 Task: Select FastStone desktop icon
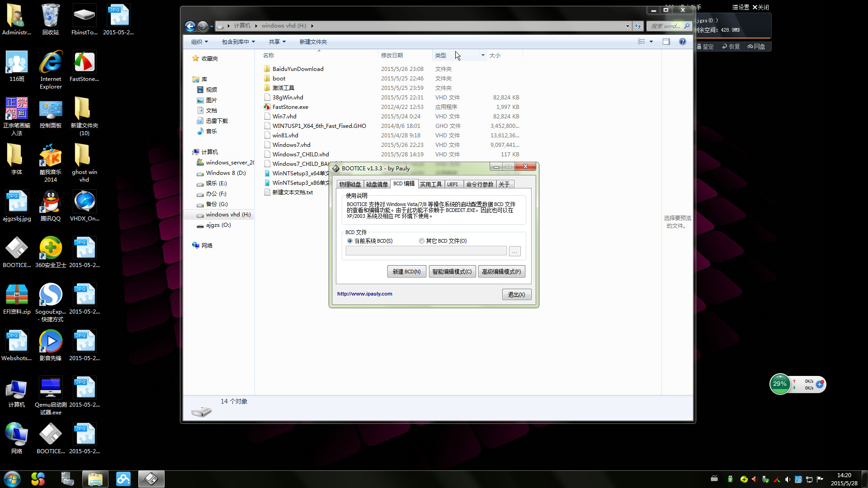pos(84,66)
